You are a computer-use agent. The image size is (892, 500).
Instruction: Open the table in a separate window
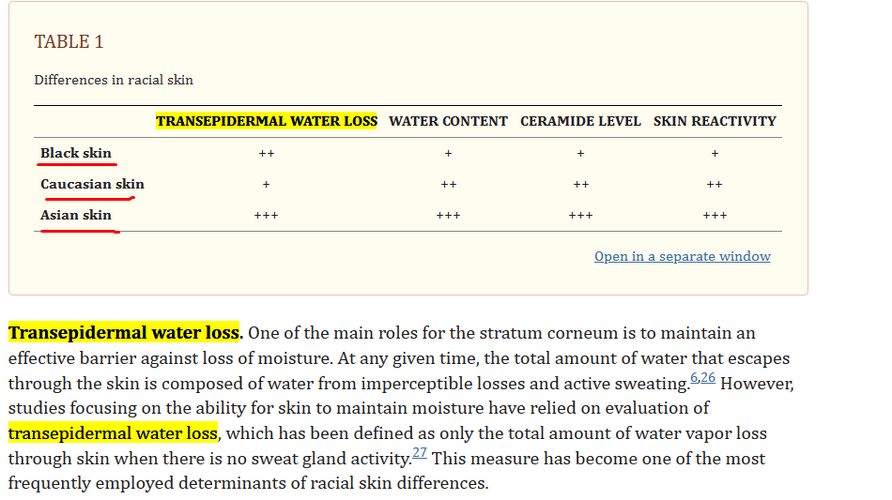point(682,257)
